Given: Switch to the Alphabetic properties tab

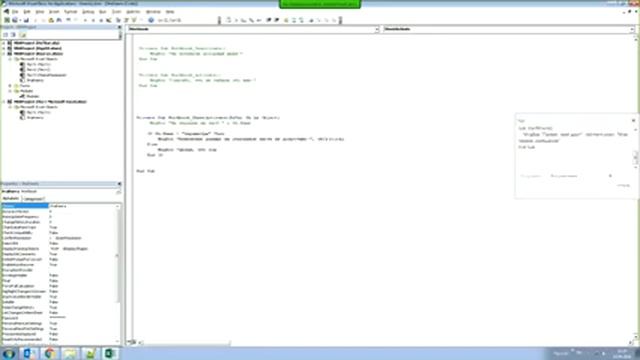Looking at the screenshot, I should tap(11, 198).
